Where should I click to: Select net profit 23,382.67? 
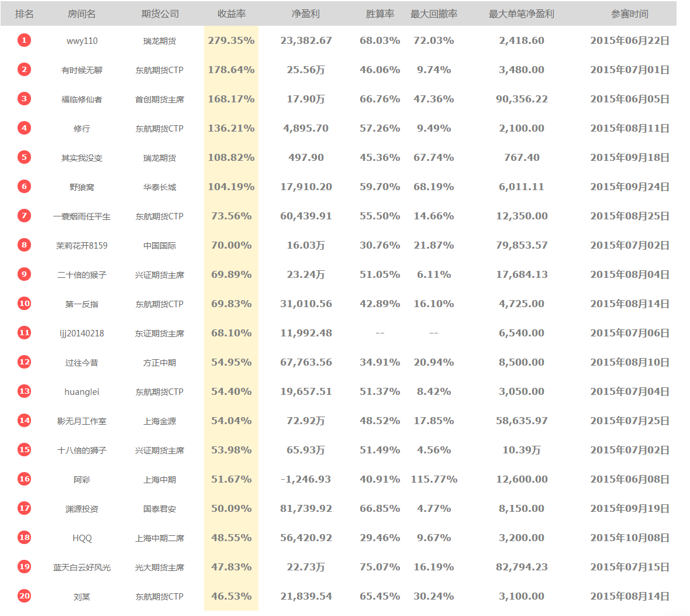tap(306, 40)
